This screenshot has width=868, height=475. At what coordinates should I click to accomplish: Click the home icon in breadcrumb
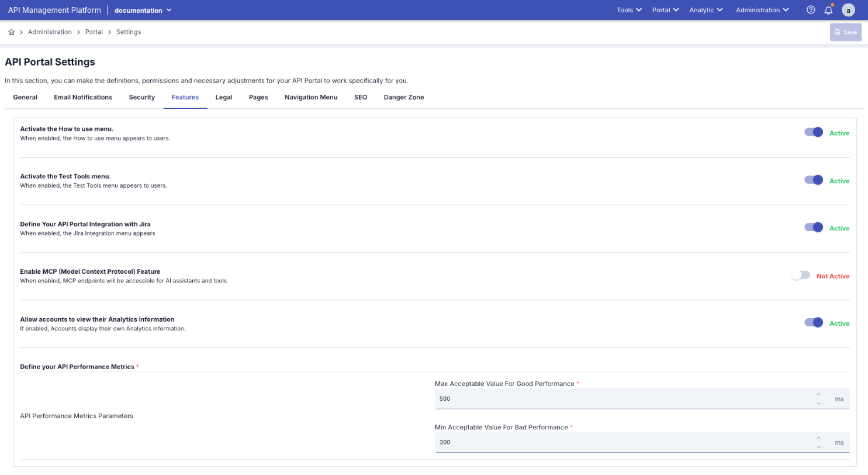pos(11,32)
